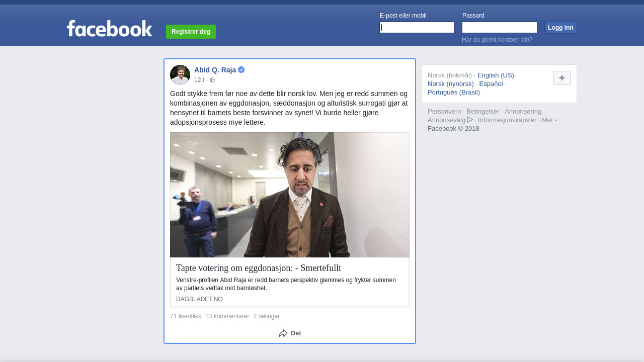Image resolution: width=644 pixels, height=362 pixels.
Task: Open 13 kommentarer
Action: point(227,316)
